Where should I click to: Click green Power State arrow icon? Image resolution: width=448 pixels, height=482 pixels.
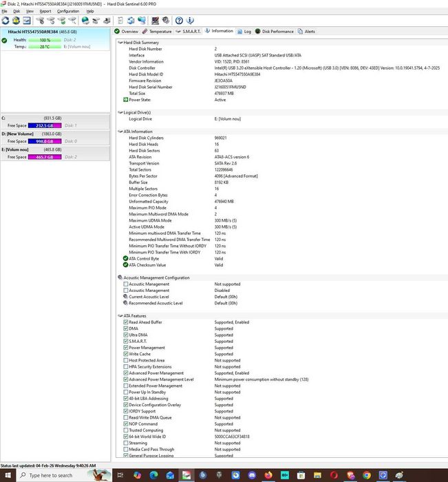125,100
